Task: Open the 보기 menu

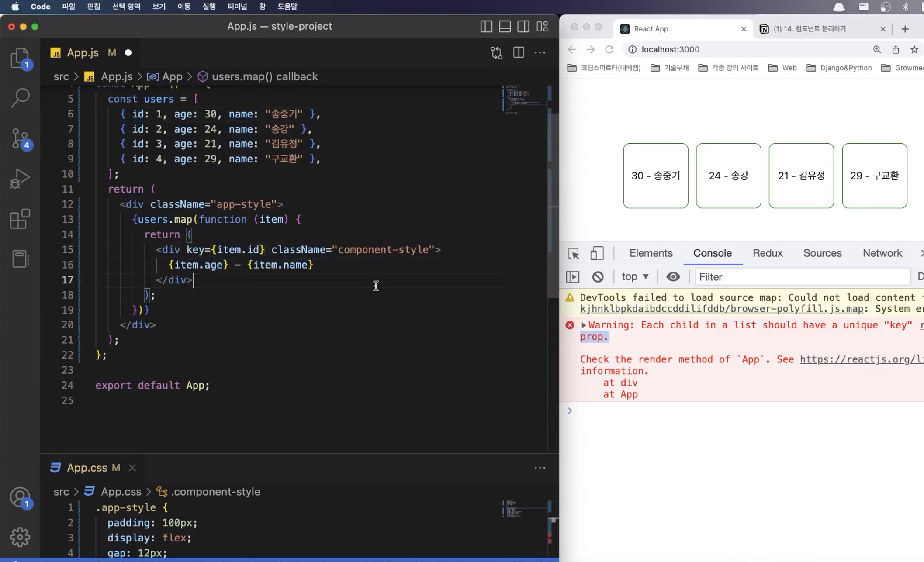Action: (159, 7)
